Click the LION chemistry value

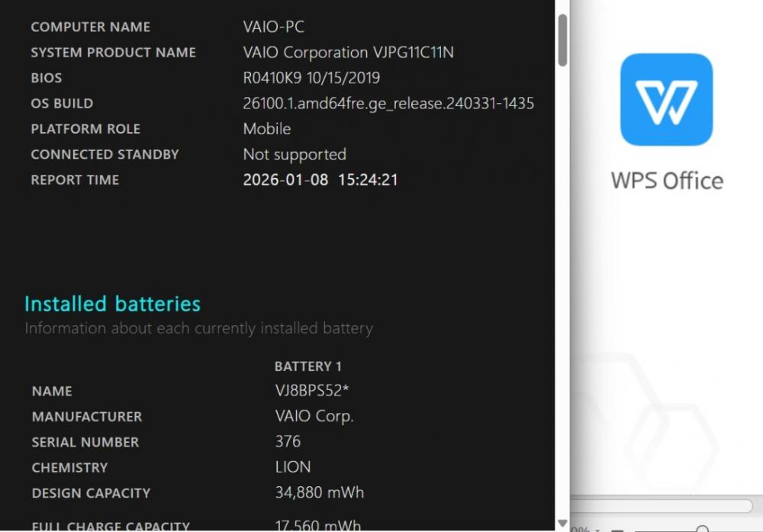coord(293,467)
